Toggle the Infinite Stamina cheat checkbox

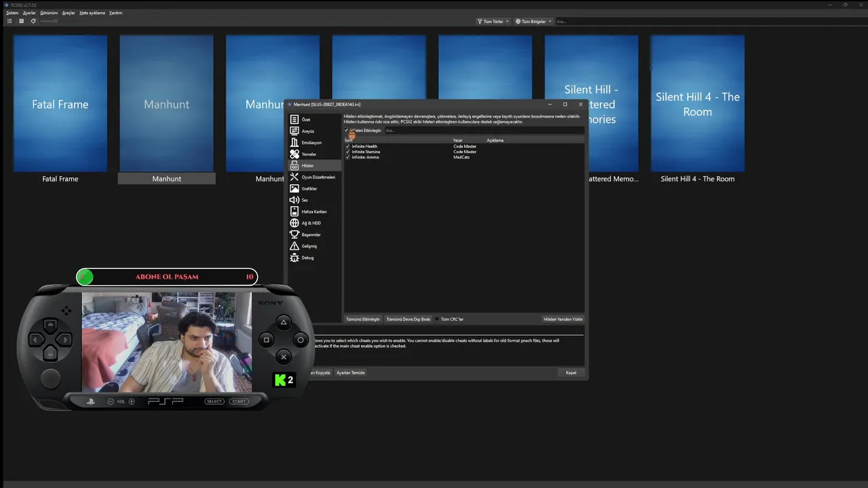point(348,152)
